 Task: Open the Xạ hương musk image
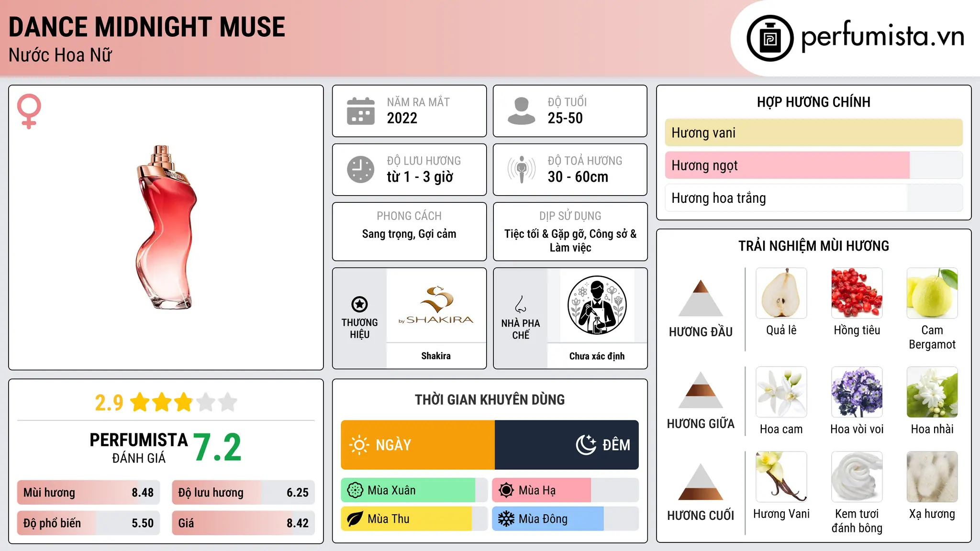[932, 477]
